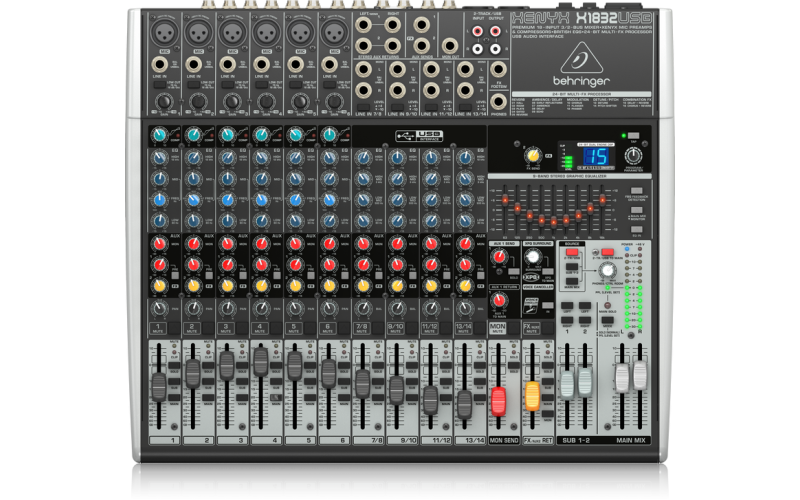Select Main Mix as monitoring source
The width and height of the screenshot is (800, 500).
572,282
